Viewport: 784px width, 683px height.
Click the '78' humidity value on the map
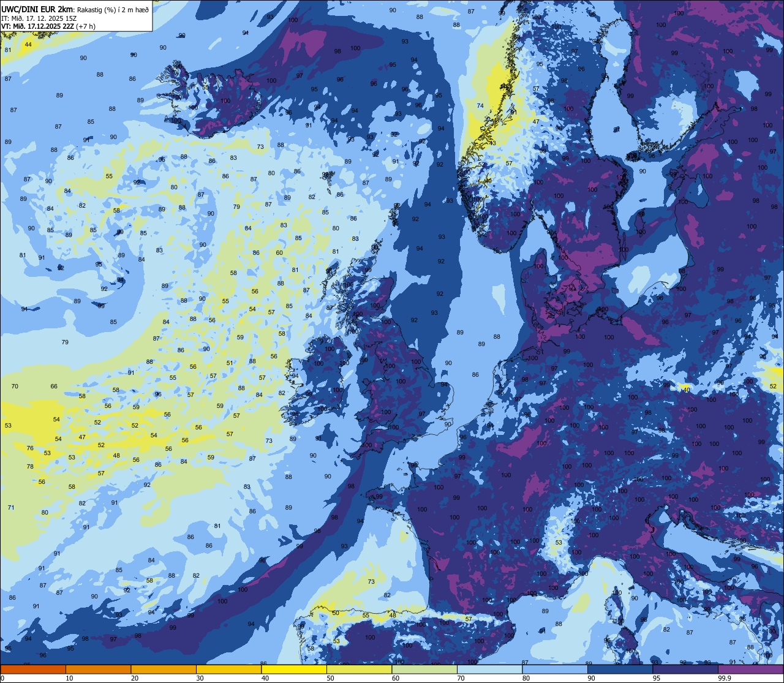(x=31, y=467)
